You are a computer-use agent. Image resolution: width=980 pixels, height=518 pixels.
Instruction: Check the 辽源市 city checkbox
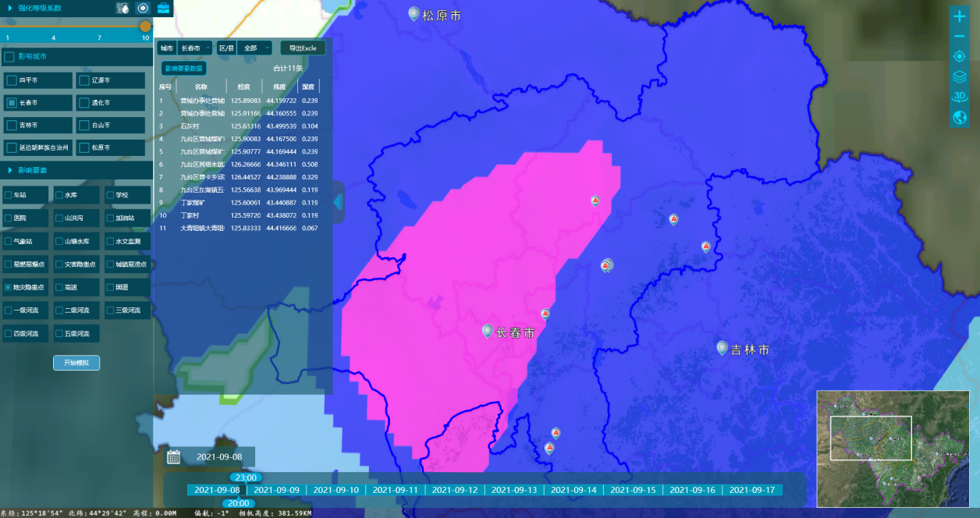pos(85,80)
